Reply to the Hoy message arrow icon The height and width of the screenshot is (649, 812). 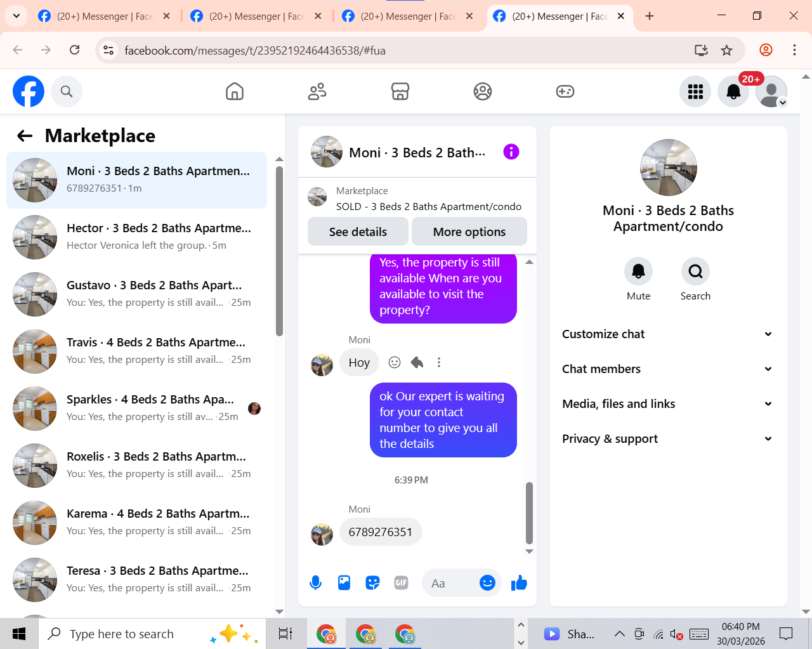[x=417, y=362]
